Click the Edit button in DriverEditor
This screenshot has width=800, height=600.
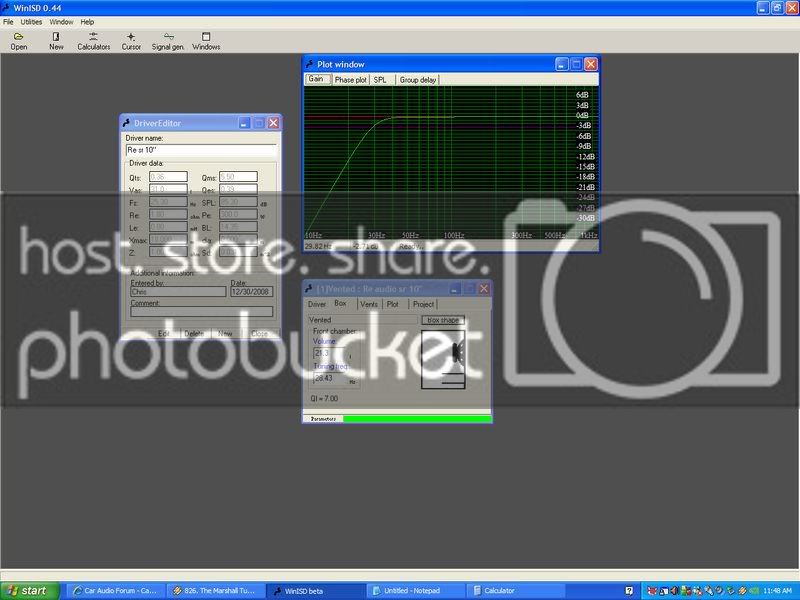[163, 333]
